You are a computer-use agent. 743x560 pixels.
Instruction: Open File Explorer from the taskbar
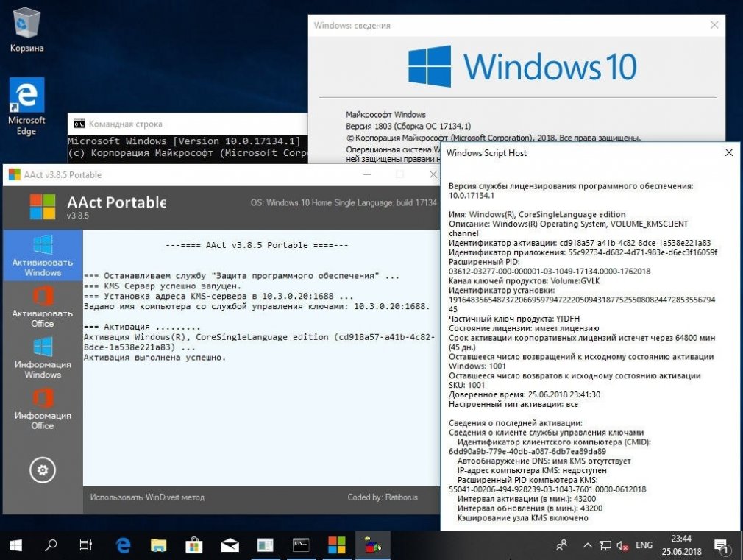[158, 545]
